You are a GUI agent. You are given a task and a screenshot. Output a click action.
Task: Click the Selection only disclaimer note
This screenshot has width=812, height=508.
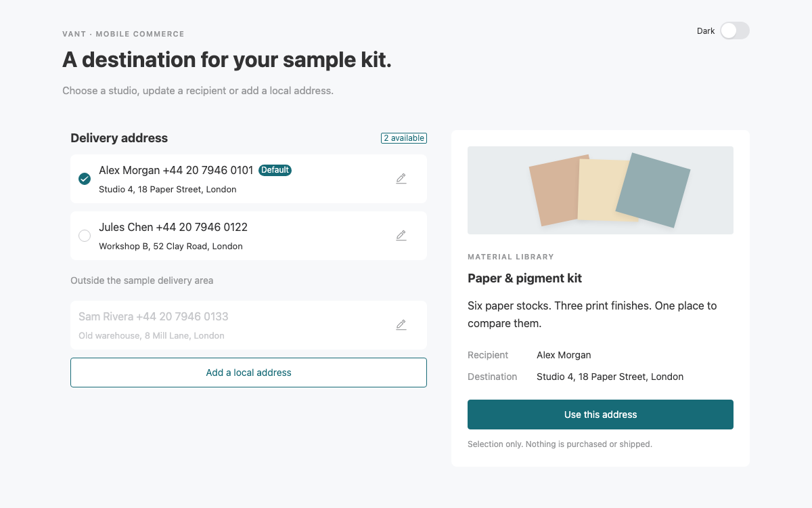(x=560, y=444)
